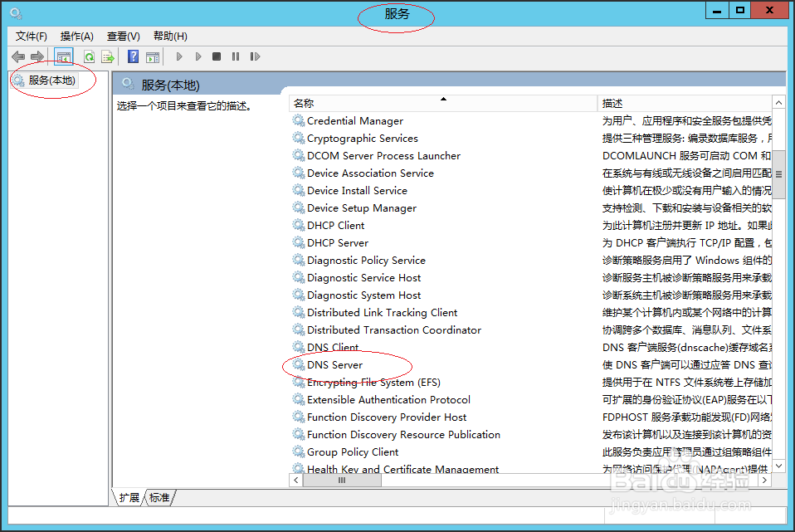Viewport: 795px width, 532px height.
Task: Open the 文件 menu
Action: coord(31,36)
